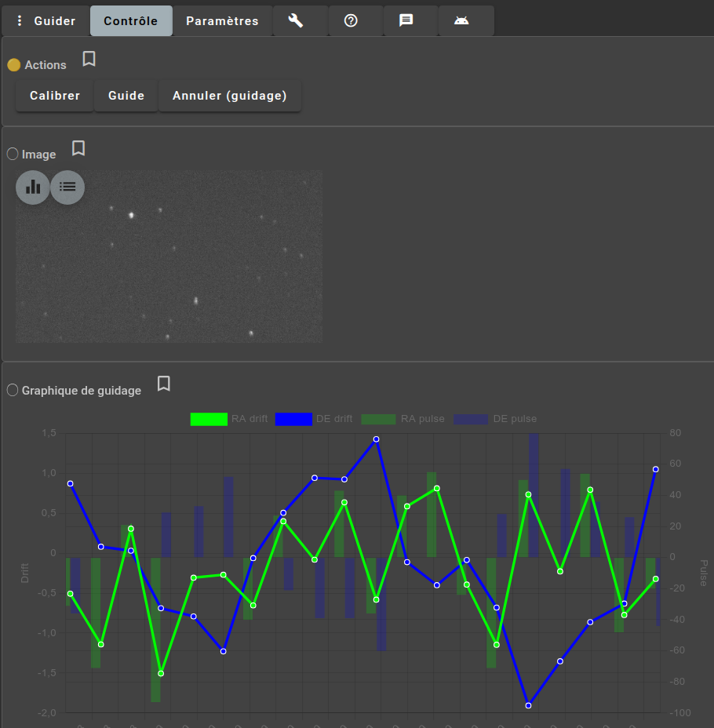Toggle the Graphique de guidage radio indicator
Screen dimensions: 714x728
coord(13,390)
